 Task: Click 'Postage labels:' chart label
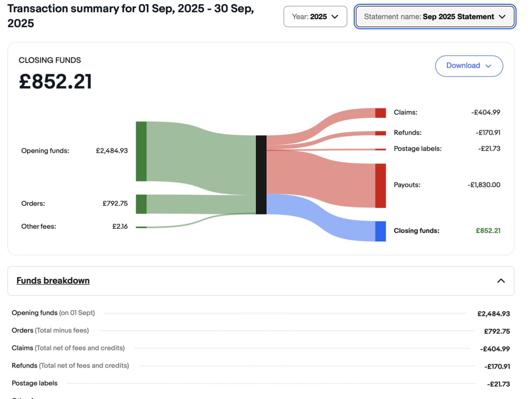click(418, 148)
